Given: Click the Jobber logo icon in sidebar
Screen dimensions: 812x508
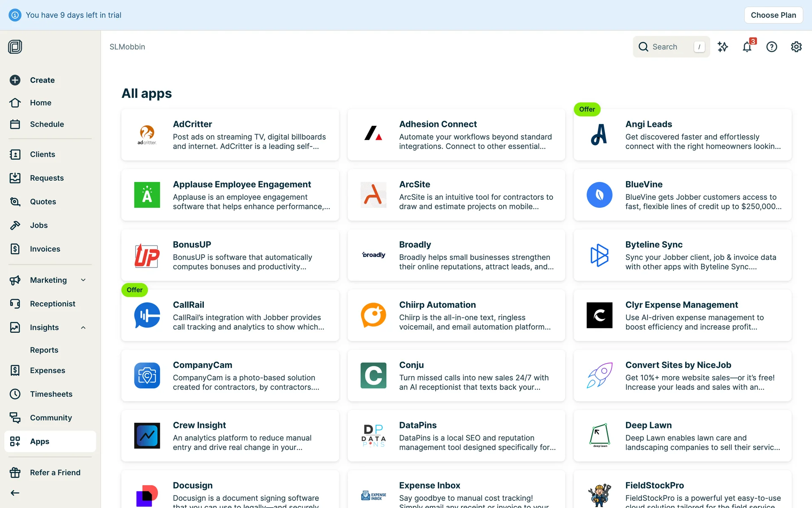Looking at the screenshot, I should tap(15, 47).
